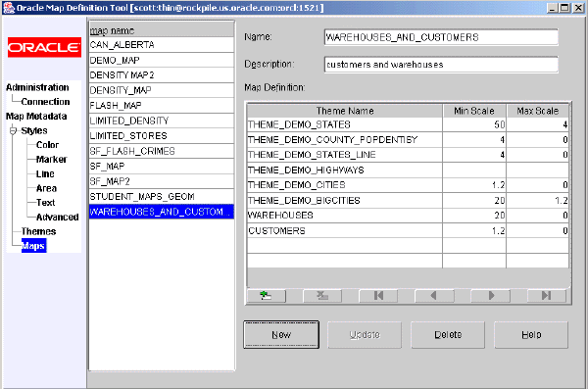
Task: Select DENSITY_MAP in map list
Action: tap(162, 90)
